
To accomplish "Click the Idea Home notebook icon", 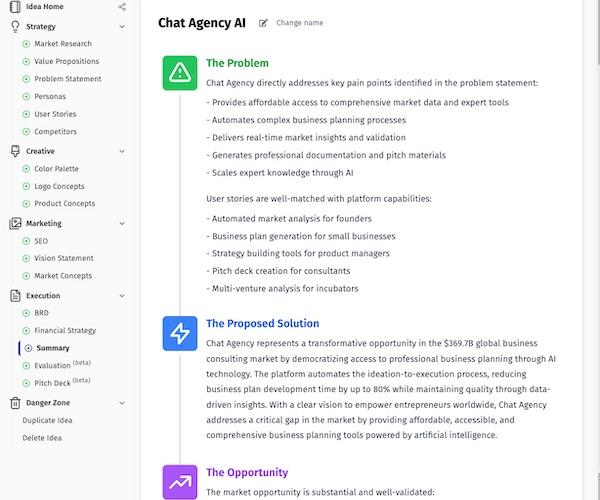I will [15, 7].
